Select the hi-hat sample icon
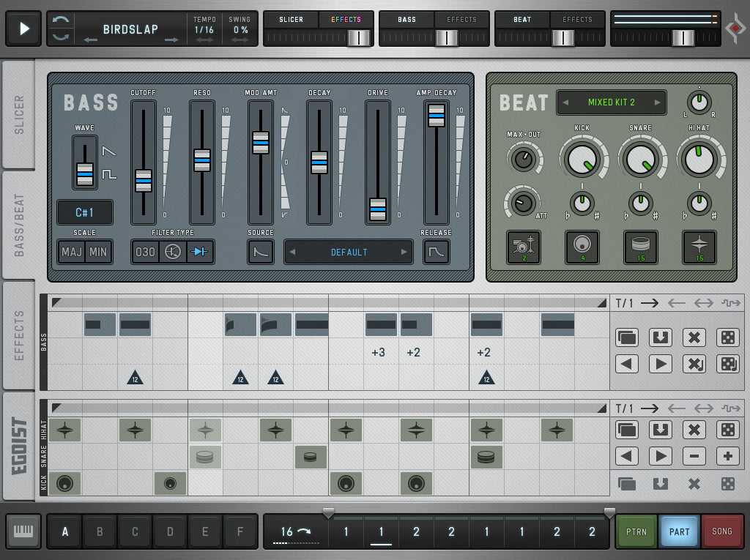Image resolution: width=750 pixels, height=560 pixels. [699, 247]
